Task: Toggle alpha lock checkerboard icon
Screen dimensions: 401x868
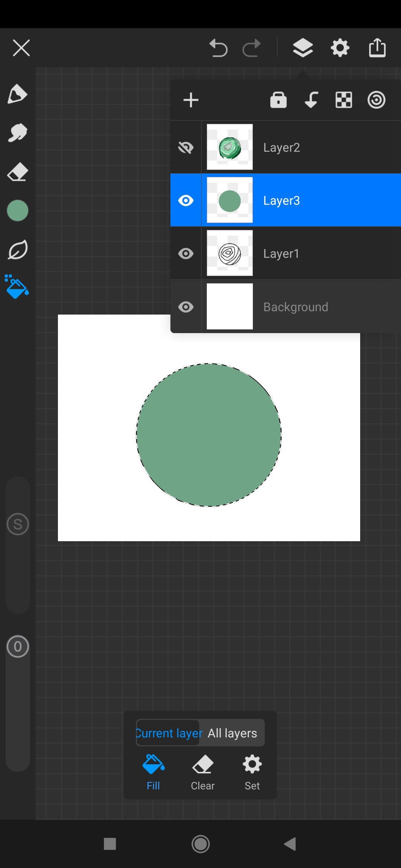Action: 343,100
